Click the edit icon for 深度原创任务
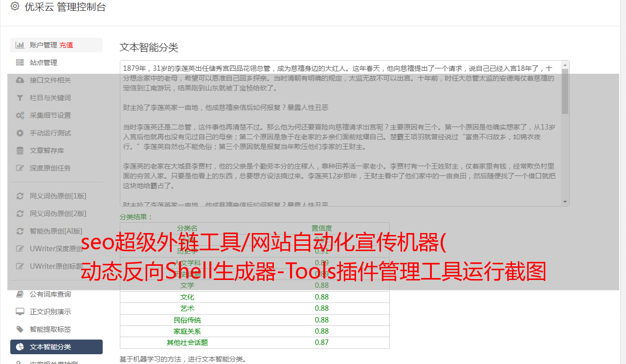This screenshot has width=626, height=364. coord(20,168)
